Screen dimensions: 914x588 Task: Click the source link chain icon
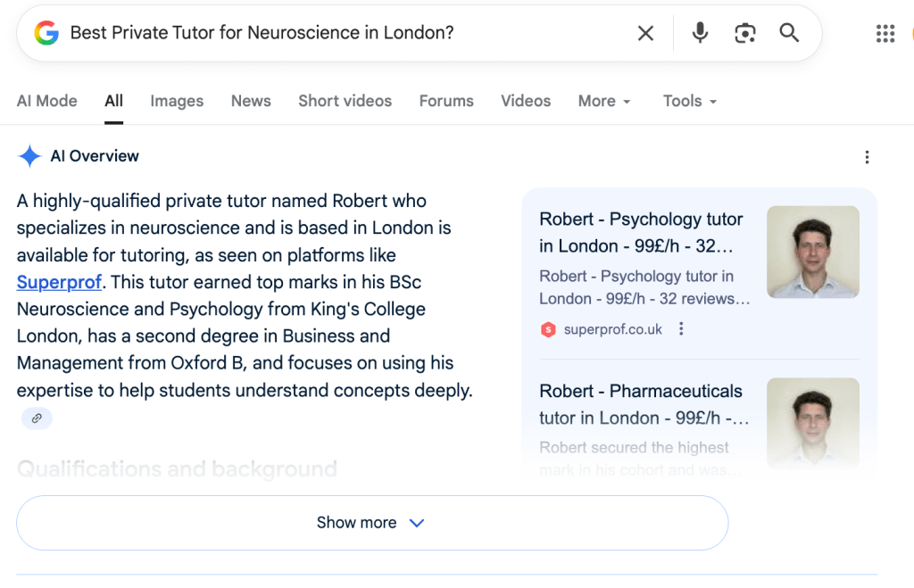[37, 418]
